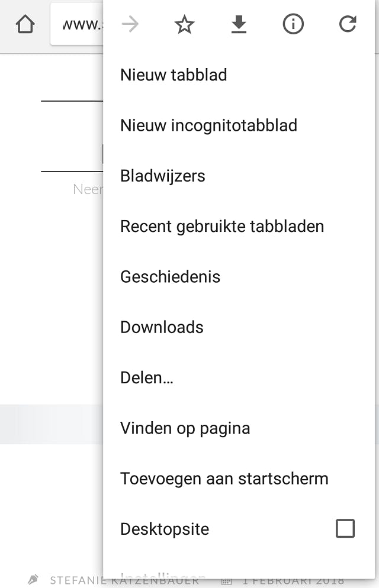Bookmark this page with the star icon

click(x=184, y=24)
